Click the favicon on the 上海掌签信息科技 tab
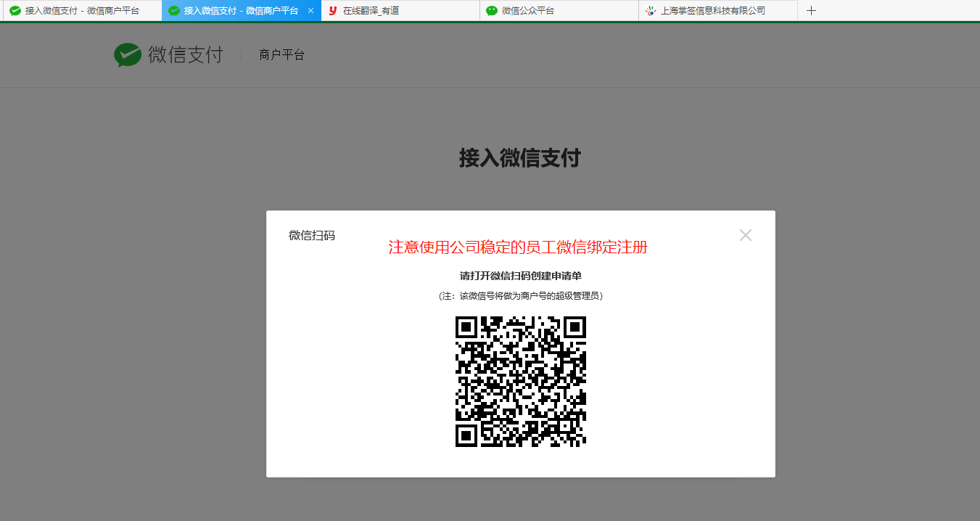980x521 pixels. [x=651, y=11]
